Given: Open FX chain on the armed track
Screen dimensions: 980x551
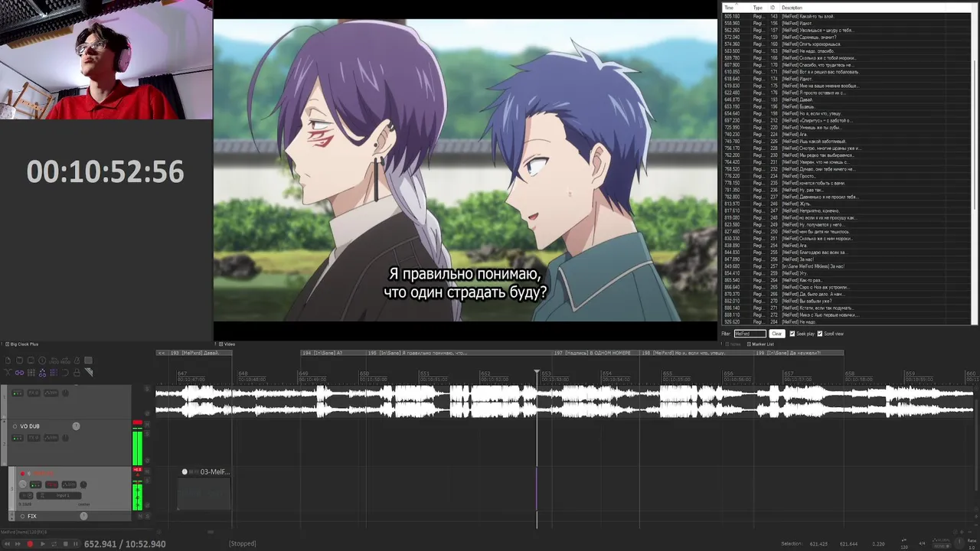Looking at the screenshot, I should [x=51, y=484].
